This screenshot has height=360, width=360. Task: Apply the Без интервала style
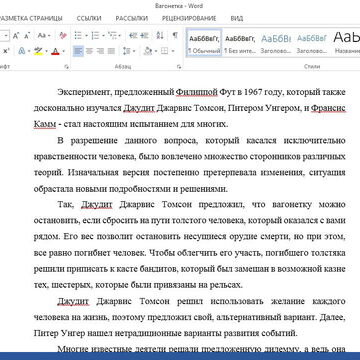point(240,43)
